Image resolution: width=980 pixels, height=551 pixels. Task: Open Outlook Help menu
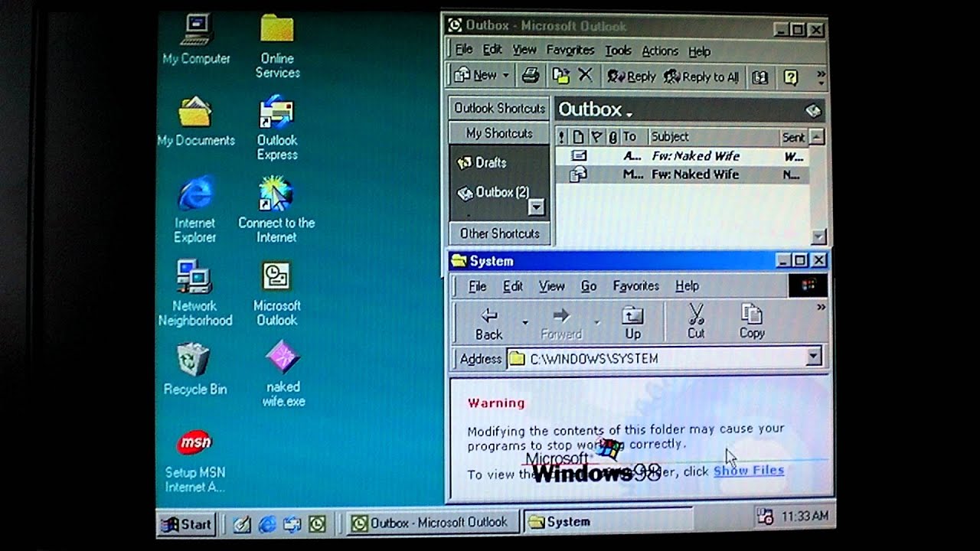click(x=699, y=51)
